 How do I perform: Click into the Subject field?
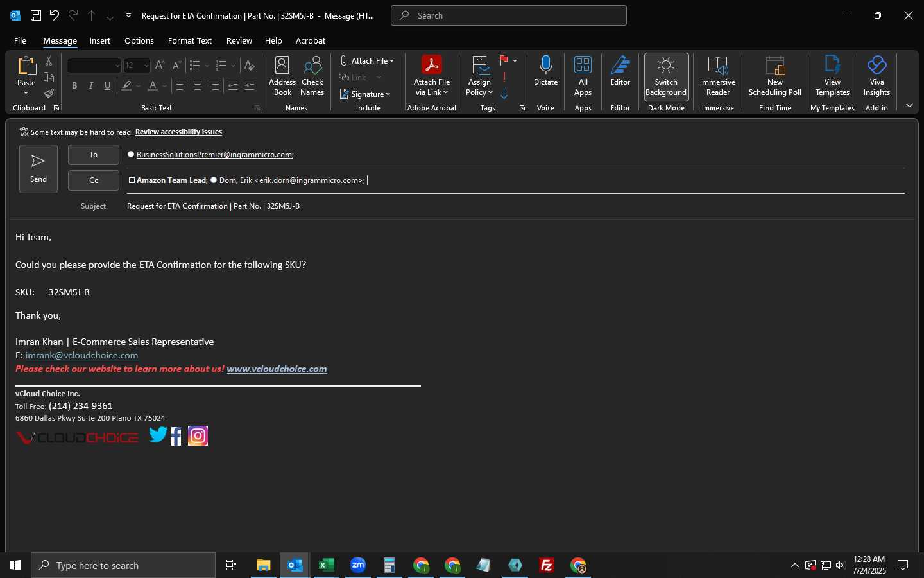pyautogui.click(x=515, y=206)
